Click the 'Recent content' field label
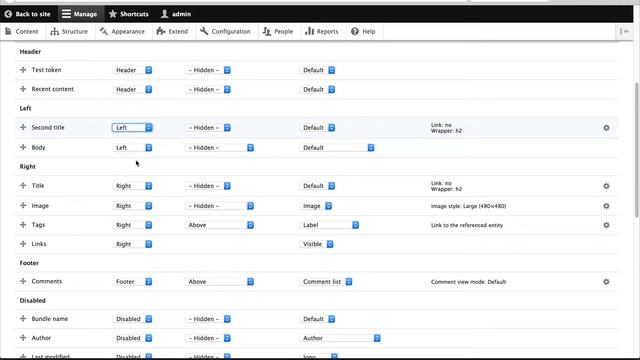Viewport: 640px width, 360px height. [52, 89]
